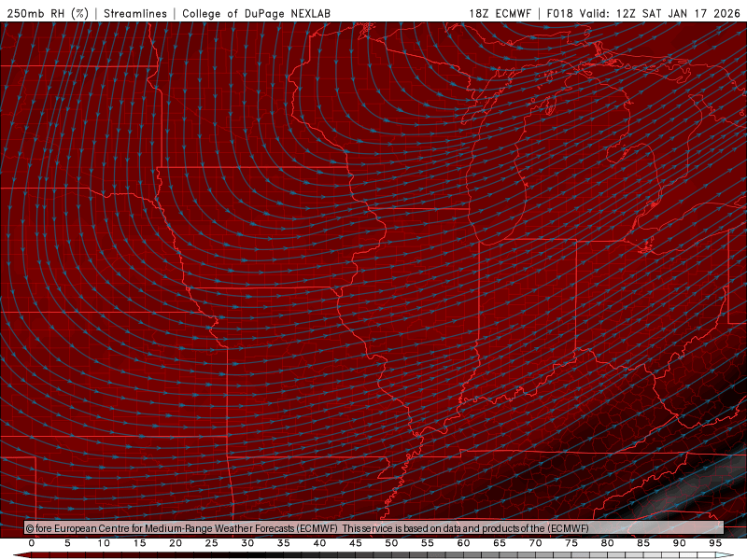Click the colorbar tick label "80"
747x560 pixels.
coord(608,543)
